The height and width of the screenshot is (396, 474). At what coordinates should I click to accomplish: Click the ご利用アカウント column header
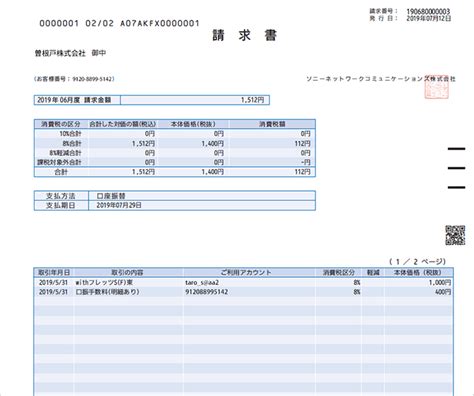click(x=246, y=273)
